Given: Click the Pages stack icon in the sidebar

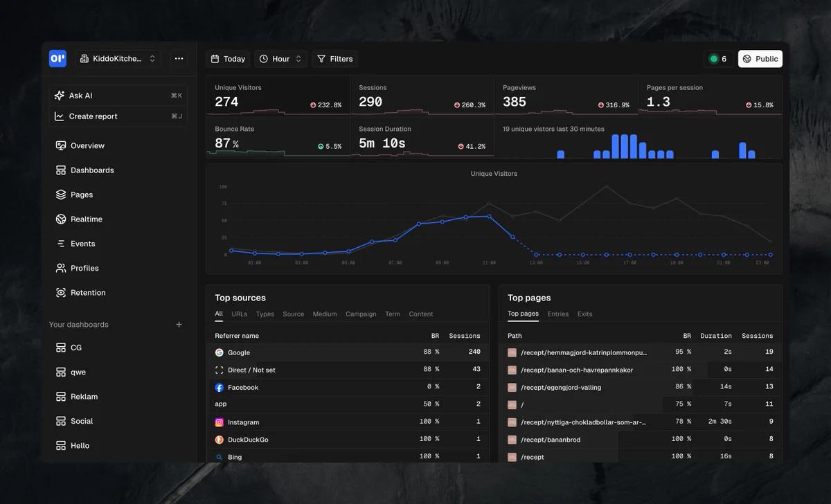Looking at the screenshot, I should tap(61, 195).
